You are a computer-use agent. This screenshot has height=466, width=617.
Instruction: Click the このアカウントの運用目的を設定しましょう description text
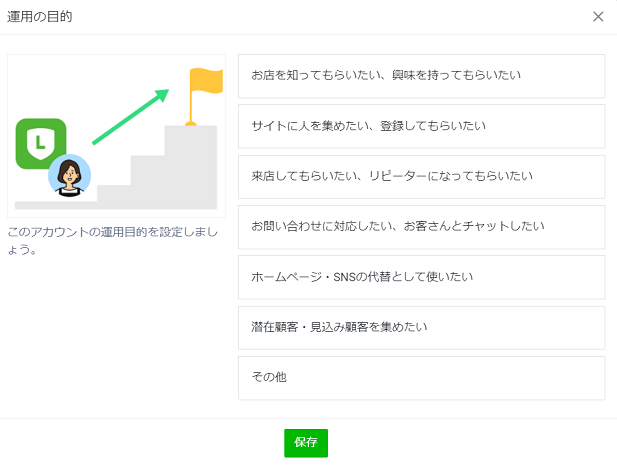tap(110, 240)
